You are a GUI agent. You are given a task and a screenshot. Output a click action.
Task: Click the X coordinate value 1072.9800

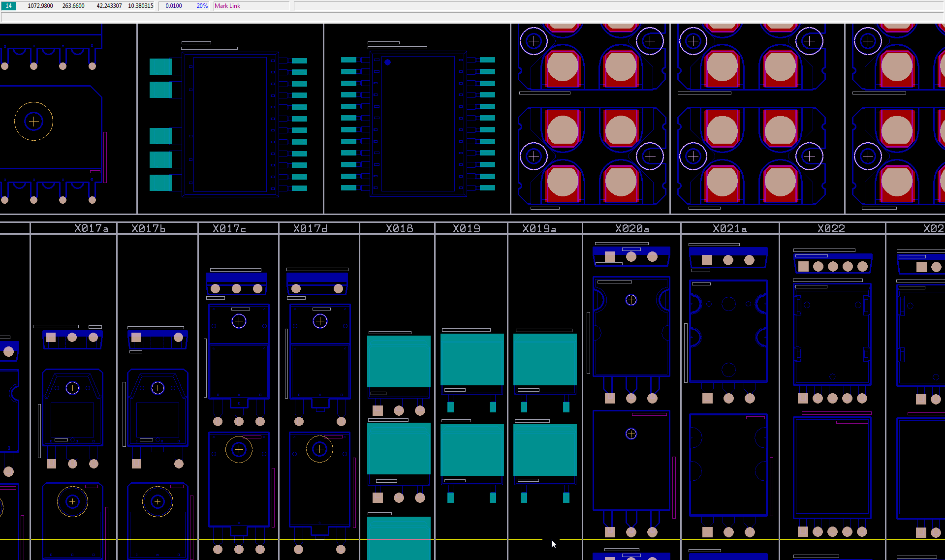click(x=40, y=6)
